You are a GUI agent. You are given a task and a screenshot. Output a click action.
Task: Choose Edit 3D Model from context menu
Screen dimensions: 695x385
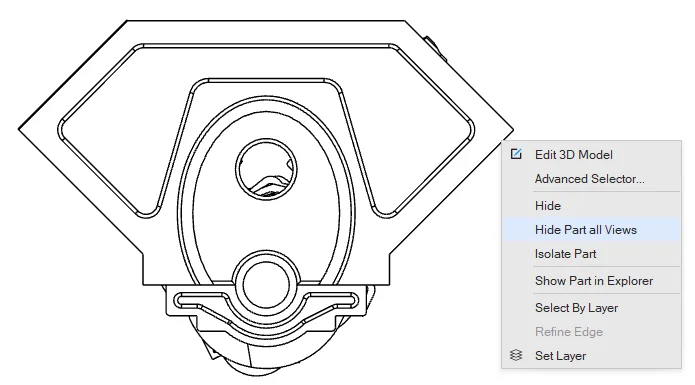[591, 155]
